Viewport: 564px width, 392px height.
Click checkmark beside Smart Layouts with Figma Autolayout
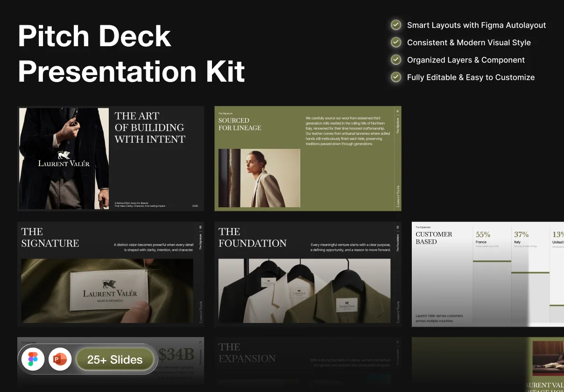click(x=396, y=25)
